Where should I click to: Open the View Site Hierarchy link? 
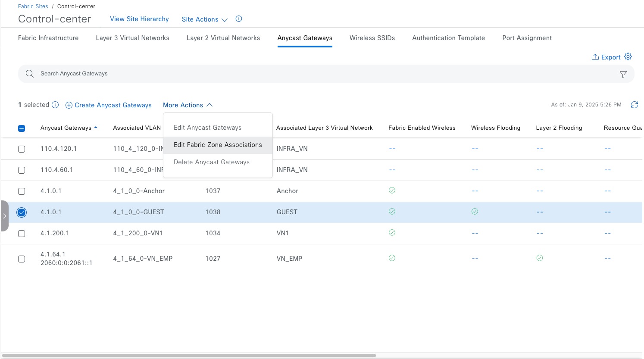(x=139, y=19)
